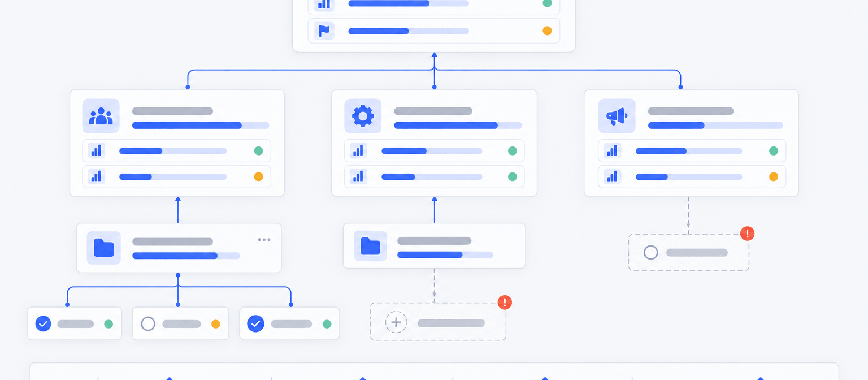Image resolution: width=868 pixels, height=380 pixels.
Task: Click the flag icon in top card
Action: pos(324,31)
